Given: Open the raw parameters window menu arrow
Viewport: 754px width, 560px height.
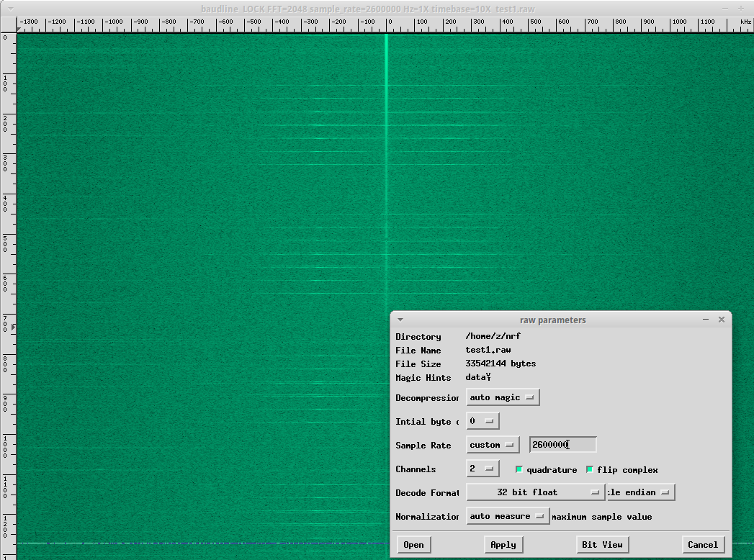Looking at the screenshot, I should (x=400, y=320).
